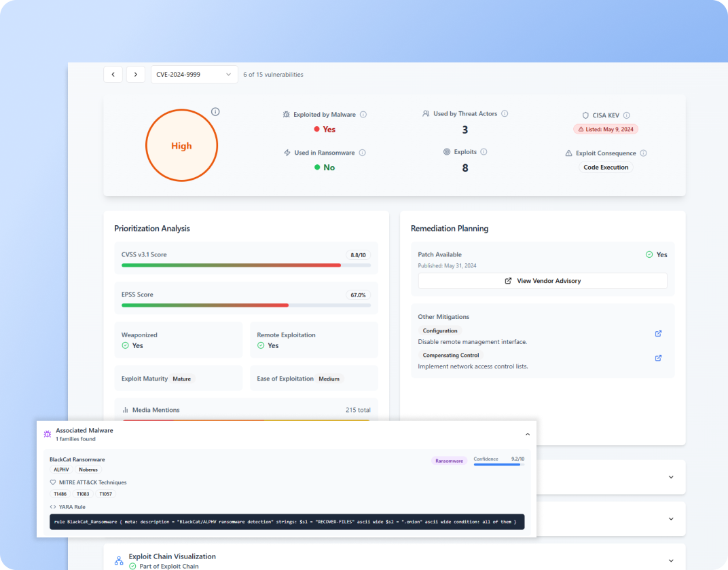Viewport: 728px width, 570px height.
Task: Go to the previous vulnerability with the left arrow
Action: coord(113,74)
